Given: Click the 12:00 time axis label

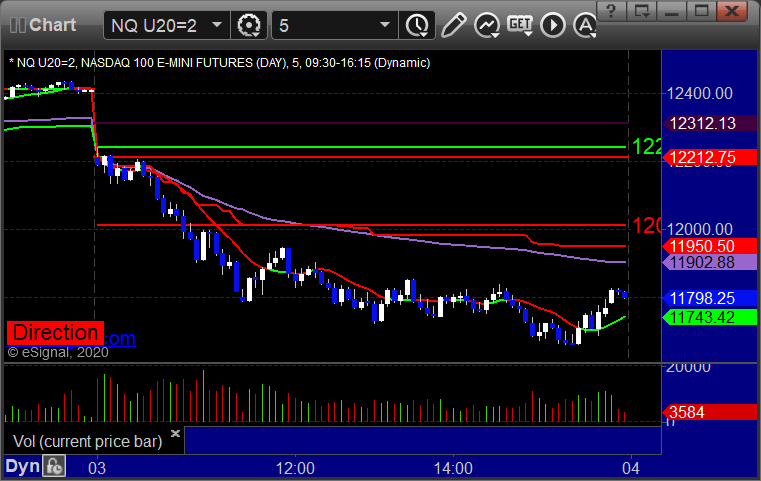Looking at the screenshot, I should (295, 468).
